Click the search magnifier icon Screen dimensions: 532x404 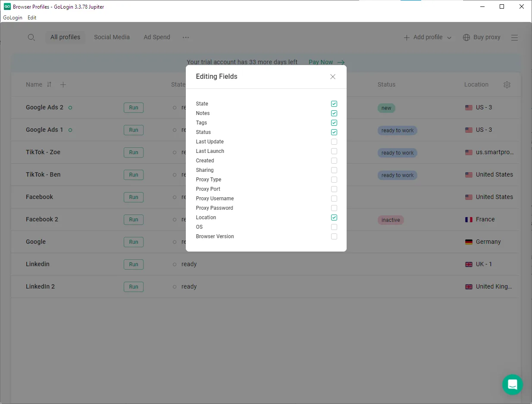pyautogui.click(x=31, y=37)
